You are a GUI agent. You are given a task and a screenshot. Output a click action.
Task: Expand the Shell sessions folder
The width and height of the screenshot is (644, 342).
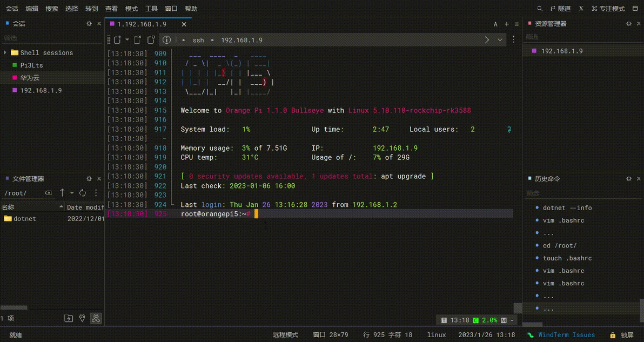[x=5, y=53]
